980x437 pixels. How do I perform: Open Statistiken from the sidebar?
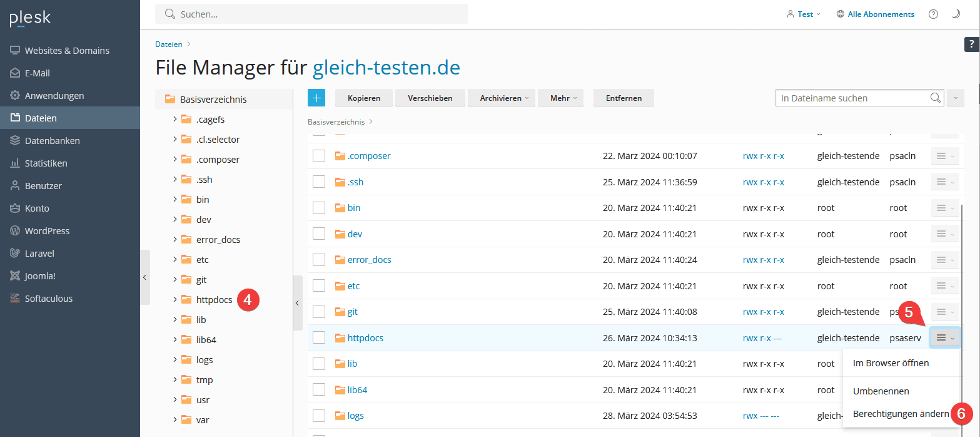pos(46,163)
